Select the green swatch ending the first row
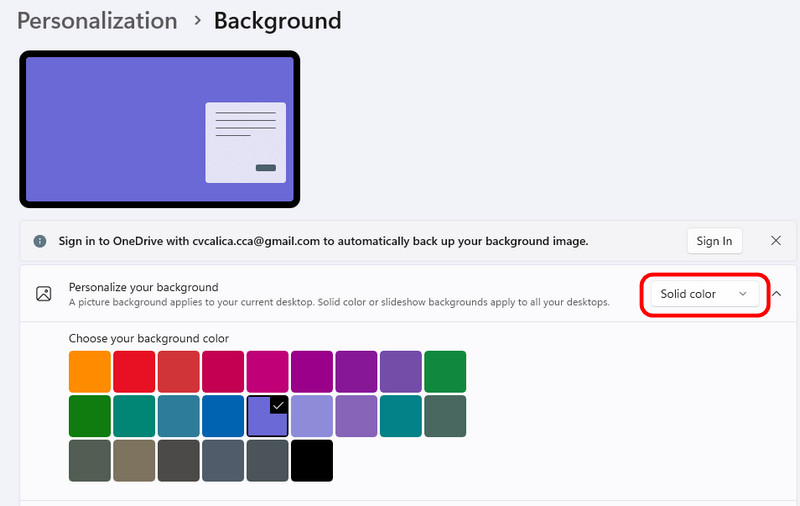Image resolution: width=800 pixels, height=506 pixels. [445, 371]
